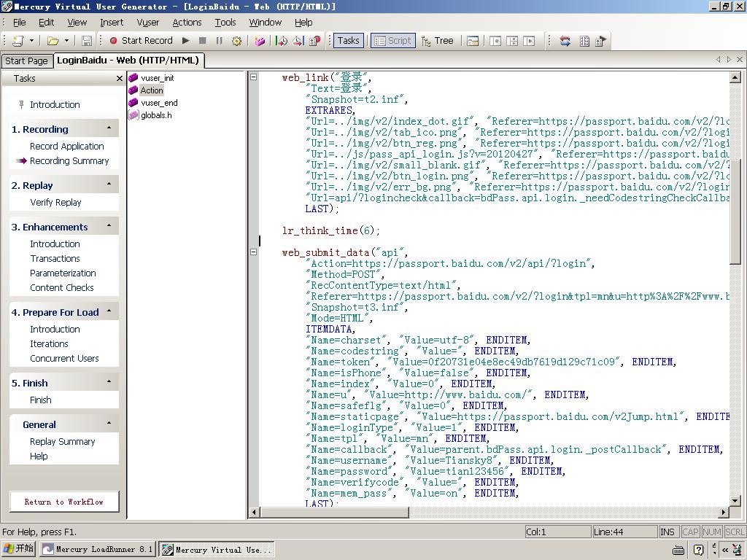The image size is (747, 560).
Task: Open Replay Summary under General
Action: pos(63,442)
